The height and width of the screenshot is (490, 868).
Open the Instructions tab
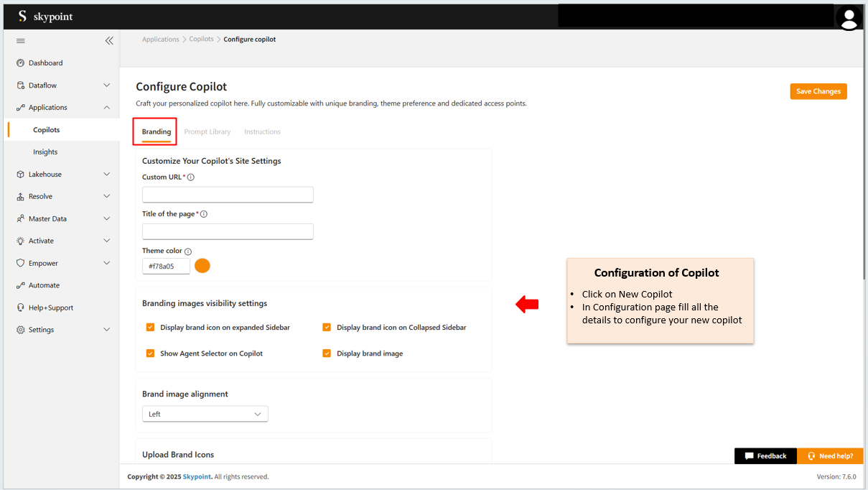coord(262,132)
